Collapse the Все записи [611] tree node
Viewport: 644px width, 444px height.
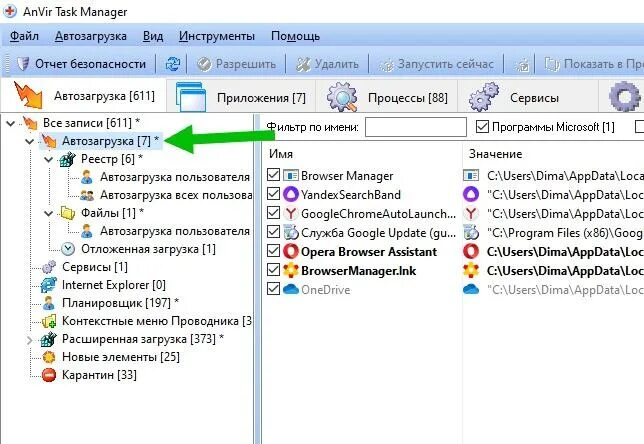pyautogui.click(x=11, y=123)
